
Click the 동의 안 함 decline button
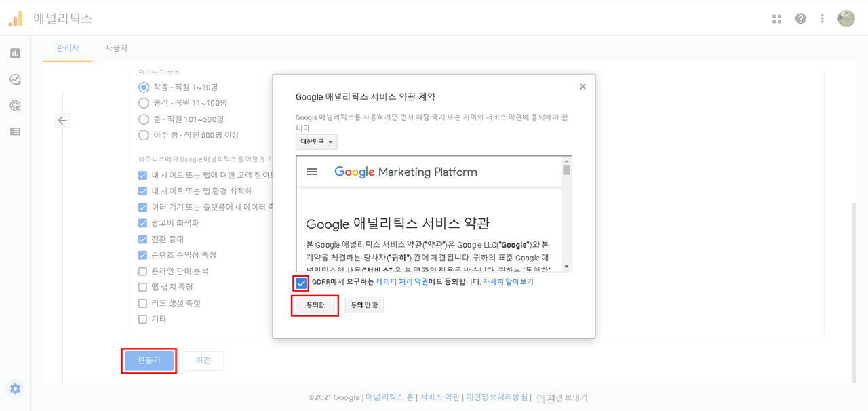tap(365, 305)
